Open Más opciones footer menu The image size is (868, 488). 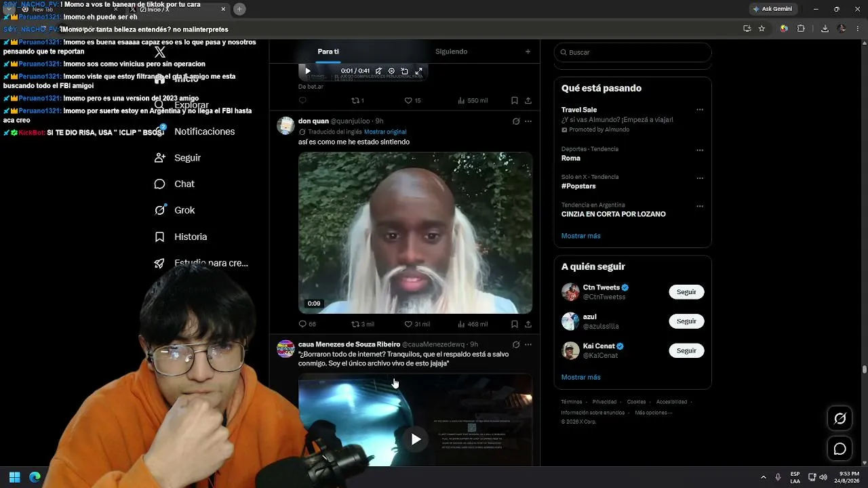point(654,413)
